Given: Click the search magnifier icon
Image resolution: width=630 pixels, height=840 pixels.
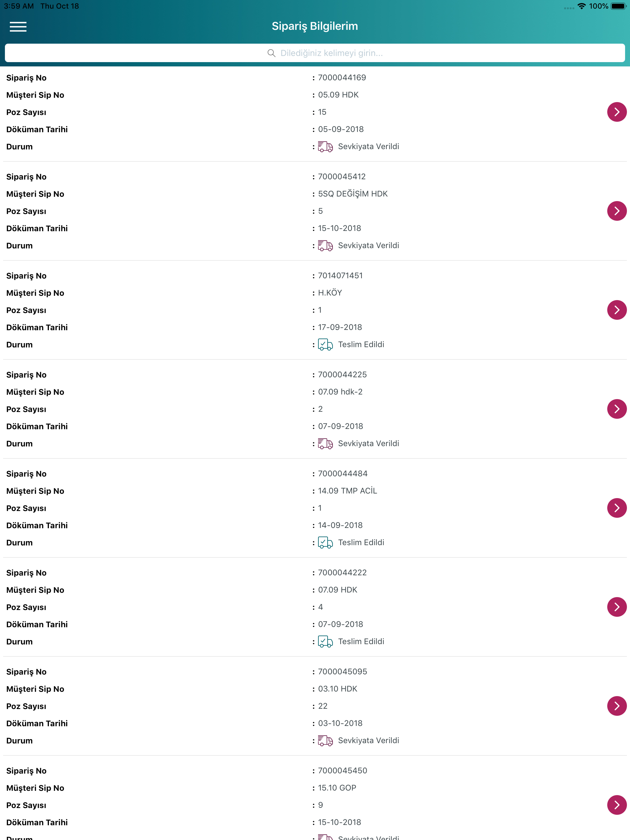Looking at the screenshot, I should pyautogui.click(x=271, y=53).
